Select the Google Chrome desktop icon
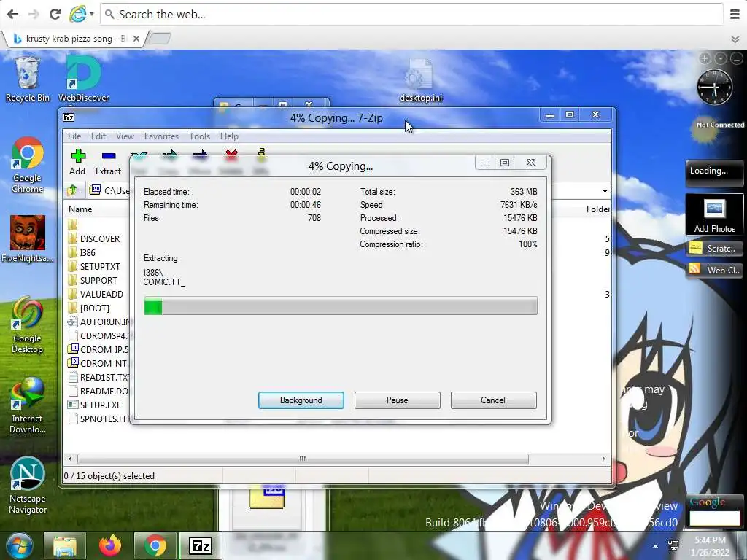The image size is (747, 560). 27,165
